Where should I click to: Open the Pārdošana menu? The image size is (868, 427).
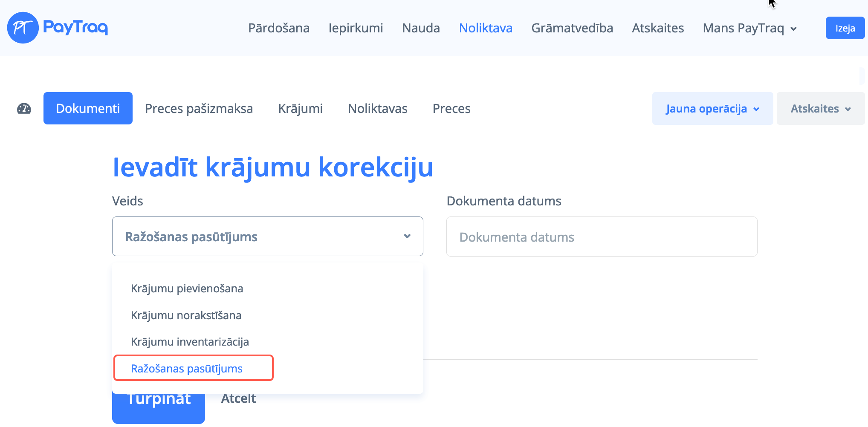(279, 28)
